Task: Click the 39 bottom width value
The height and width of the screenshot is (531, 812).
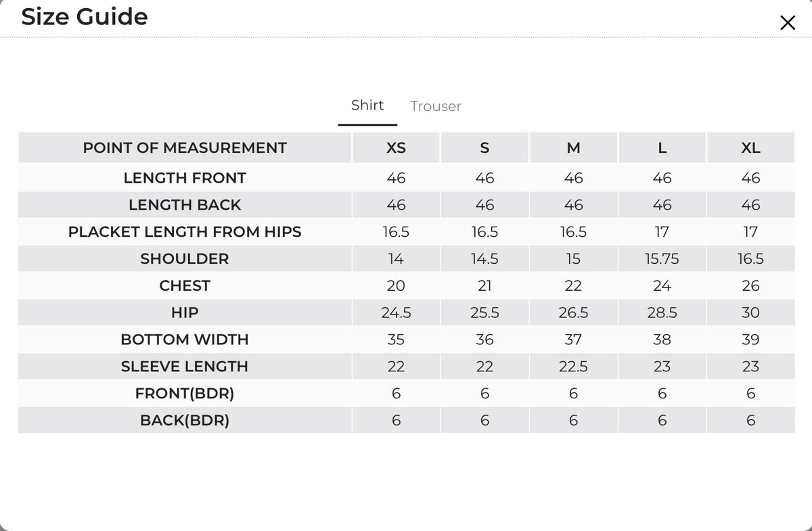Action: point(750,340)
